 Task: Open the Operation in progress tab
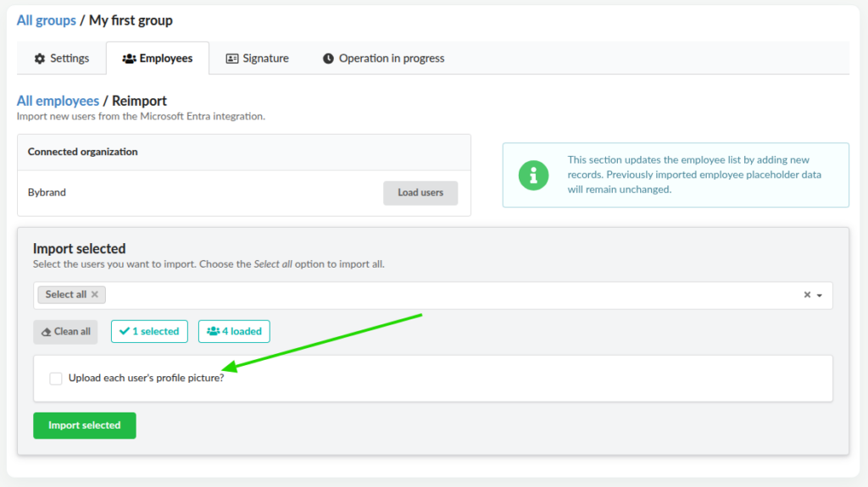(384, 58)
